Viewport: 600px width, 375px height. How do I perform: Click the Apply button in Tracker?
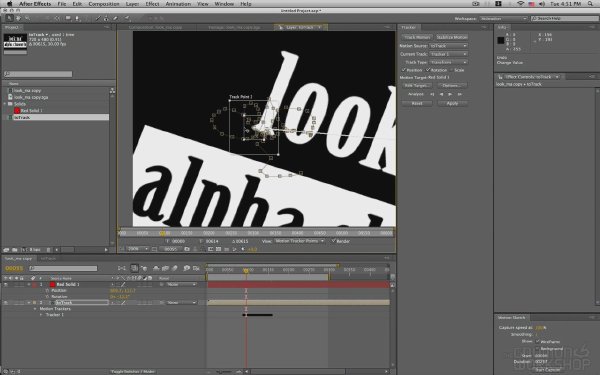(x=452, y=103)
